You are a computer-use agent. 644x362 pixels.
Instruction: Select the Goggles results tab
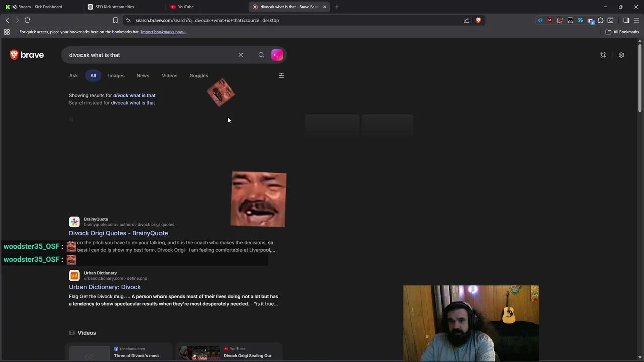pos(199,76)
